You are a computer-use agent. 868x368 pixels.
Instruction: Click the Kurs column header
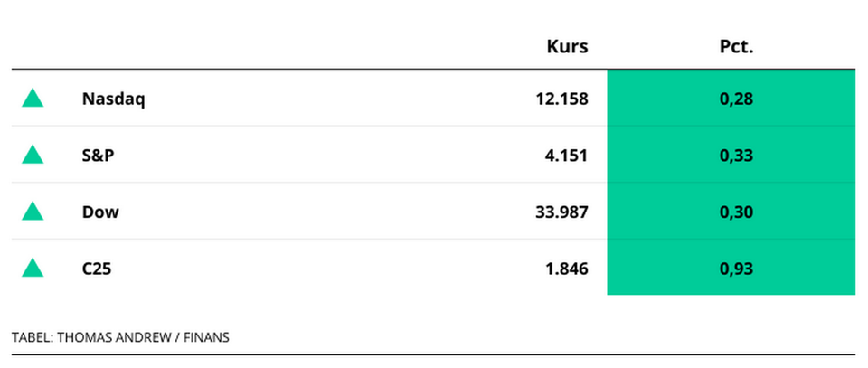567,47
